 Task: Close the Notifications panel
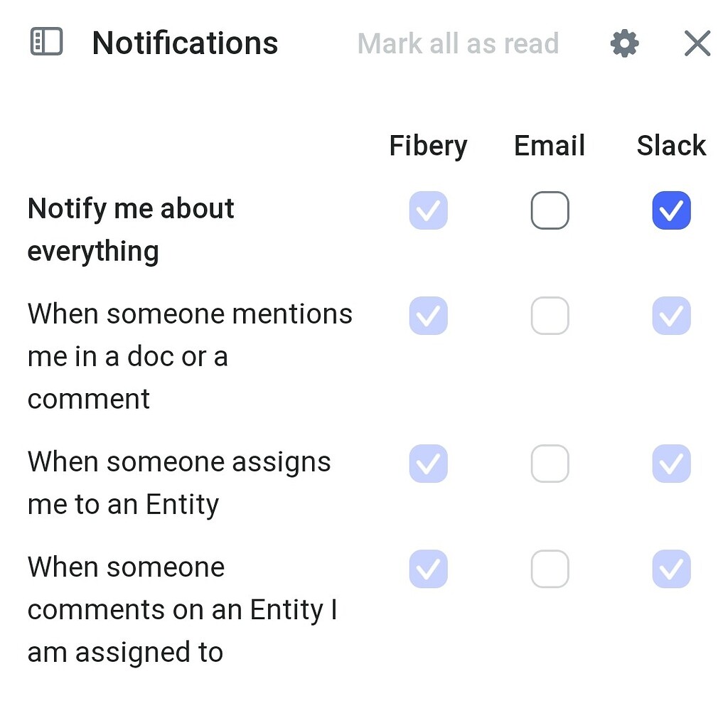(696, 43)
